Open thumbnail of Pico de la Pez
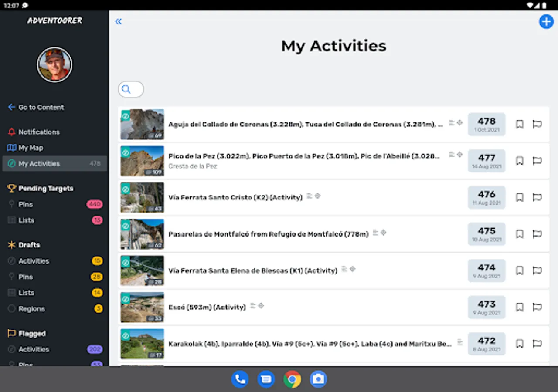Image resolution: width=558 pixels, height=392 pixels. click(x=142, y=161)
